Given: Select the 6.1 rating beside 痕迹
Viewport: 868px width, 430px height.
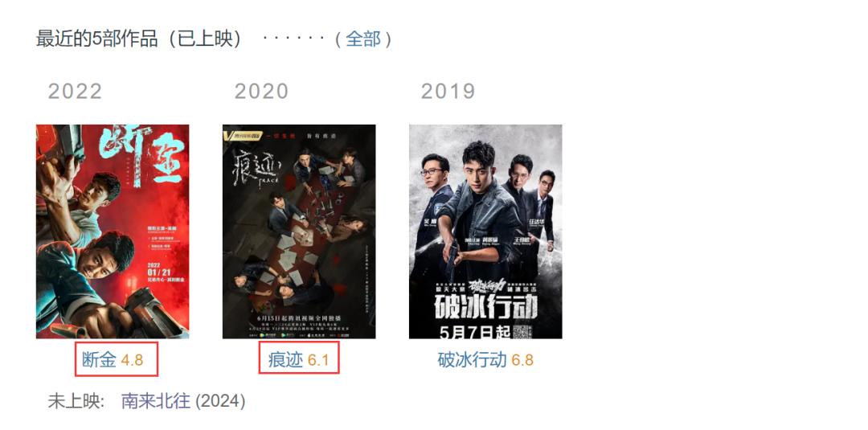Looking at the screenshot, I should [x=318, y=361].
